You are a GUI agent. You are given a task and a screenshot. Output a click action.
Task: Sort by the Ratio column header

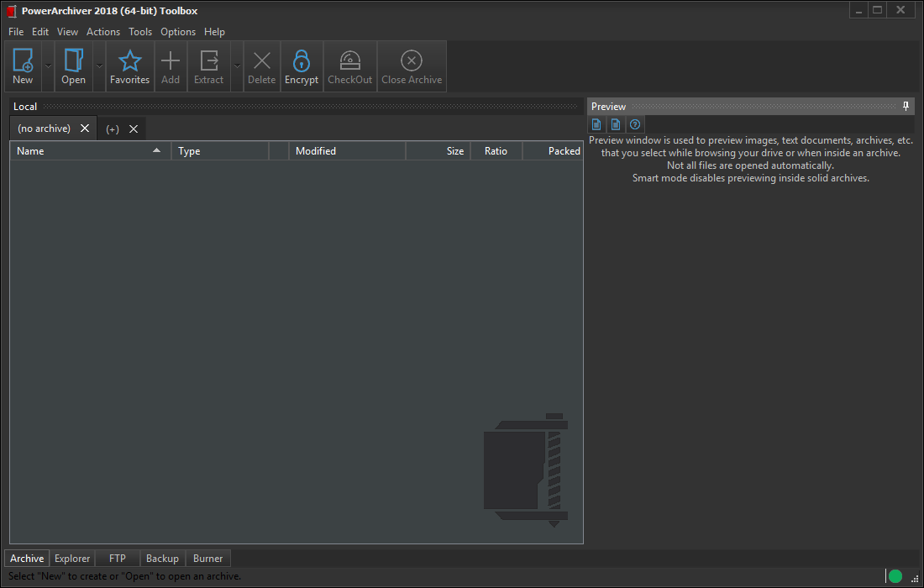coord(496,151)
